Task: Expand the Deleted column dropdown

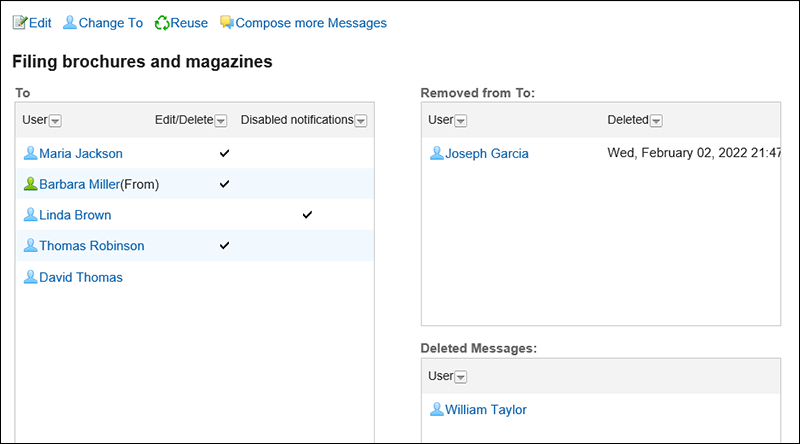Action: [x=656, y=121]
